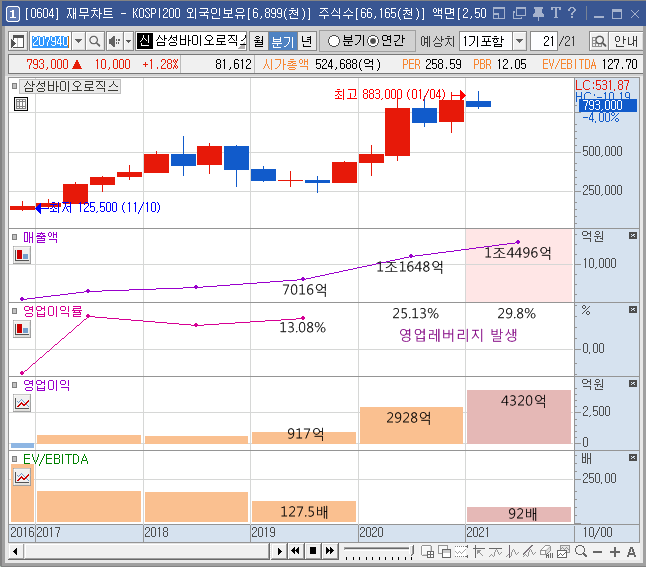Click the zigzag chart tool icon
Viewport: 646px width, 567px height.
coord(512,552)
